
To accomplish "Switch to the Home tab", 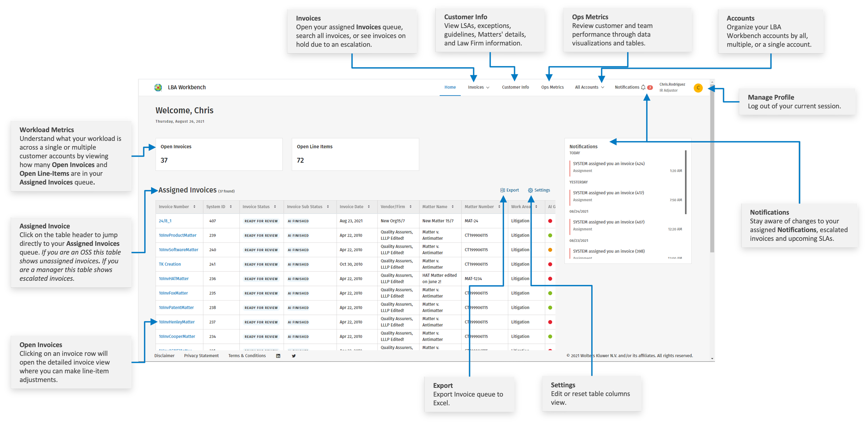I will 450,88.
